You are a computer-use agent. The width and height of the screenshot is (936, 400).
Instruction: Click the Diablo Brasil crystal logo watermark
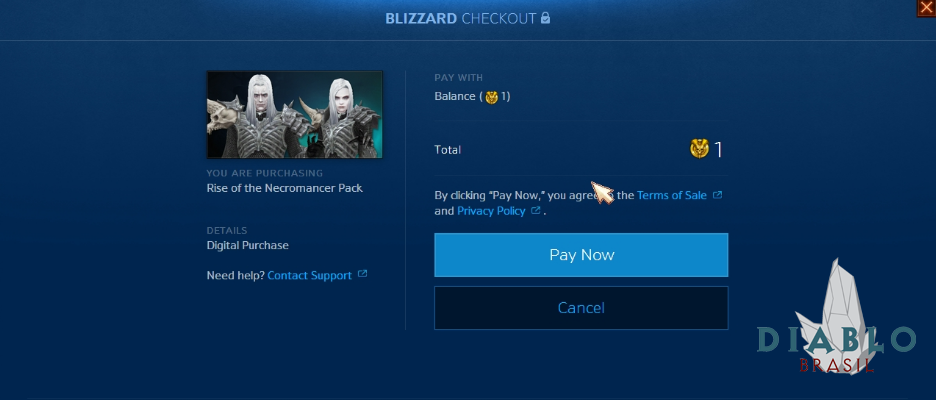click(x=836, y=318)
